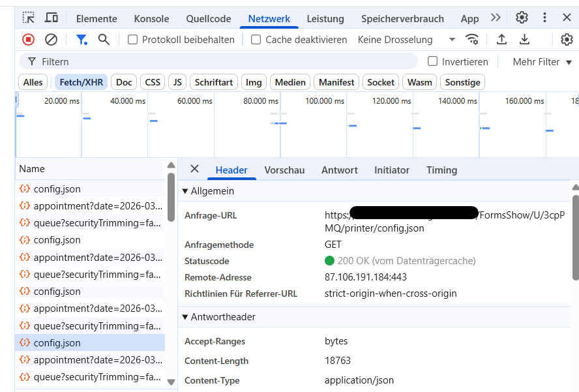Select the first config.json request
Viewport: 579px width, 392px height.
(90, 188)
